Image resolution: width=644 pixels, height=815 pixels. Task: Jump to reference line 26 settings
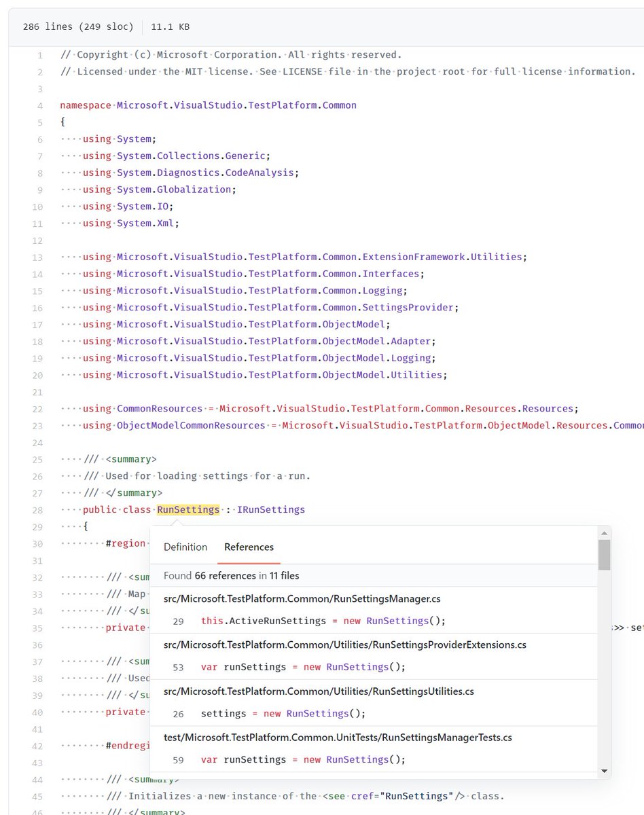[x=283, y=713]
